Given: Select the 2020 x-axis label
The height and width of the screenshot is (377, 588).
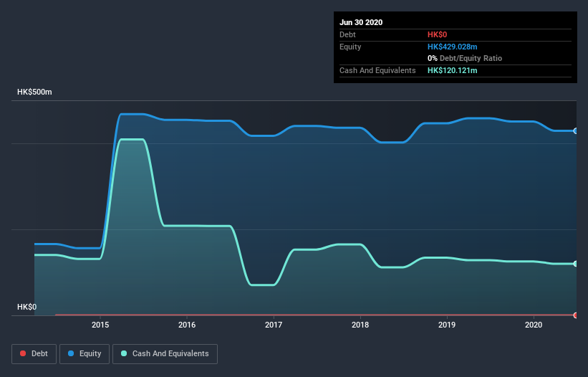Looking at the screenshot, I should tap(534, 325).
